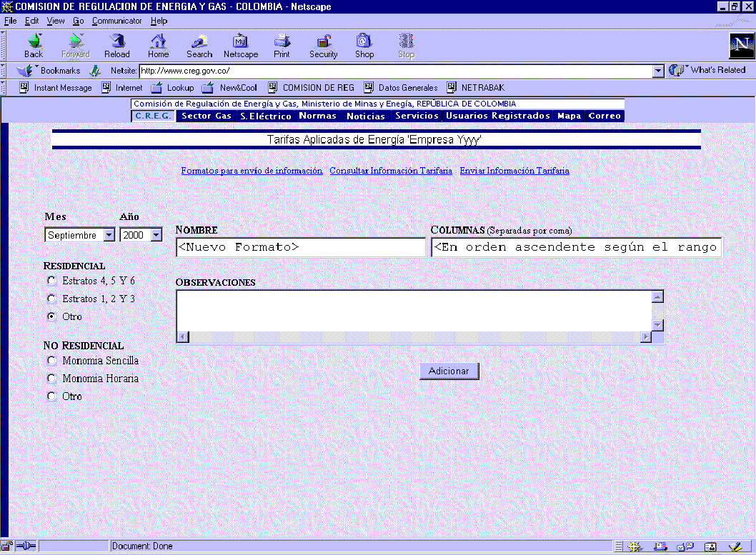Image resolution: width=756 pixels, height=555 pixels.
Task: Open the Search toolbar icon
Action: coord(199,45)
